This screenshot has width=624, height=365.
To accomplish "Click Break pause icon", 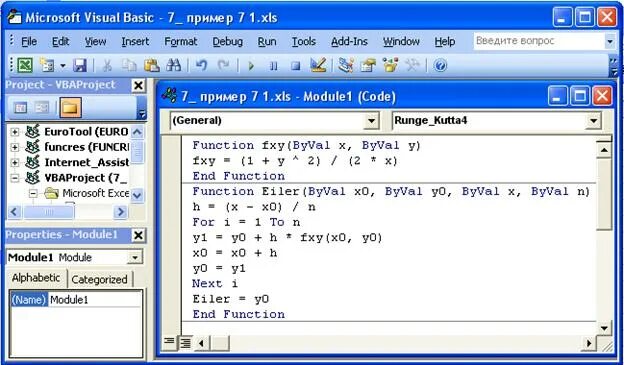I will point(273,65).
